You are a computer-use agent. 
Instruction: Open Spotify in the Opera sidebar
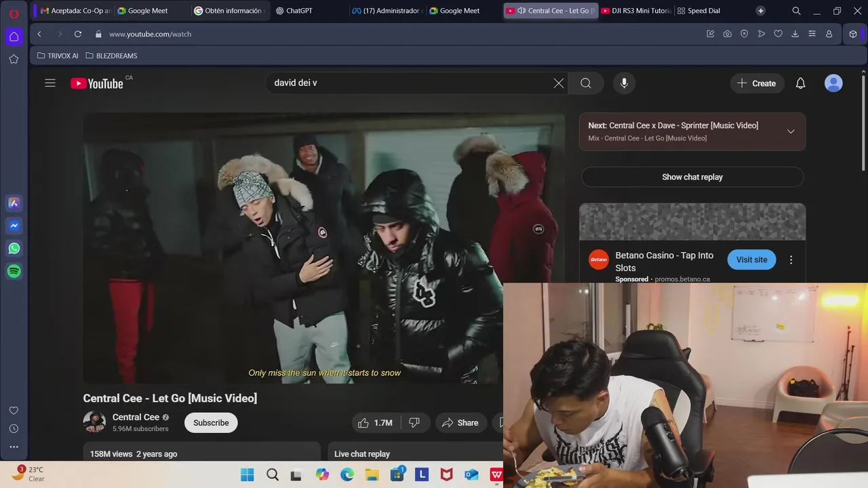tap(14, 271)
